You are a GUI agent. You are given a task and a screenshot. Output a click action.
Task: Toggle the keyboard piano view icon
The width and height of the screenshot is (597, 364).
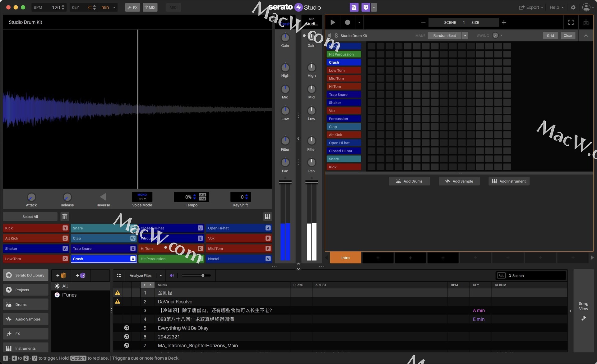pyautogui.click(x=268, y=217)
